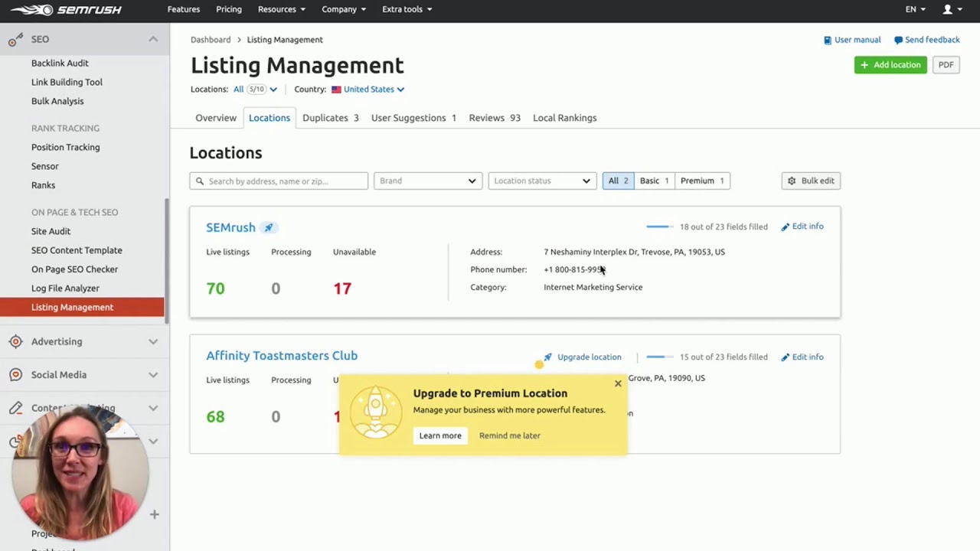Click SEMrush fields-filled progress bar
The width and height of the screenshot is (980, 551).
659,227
